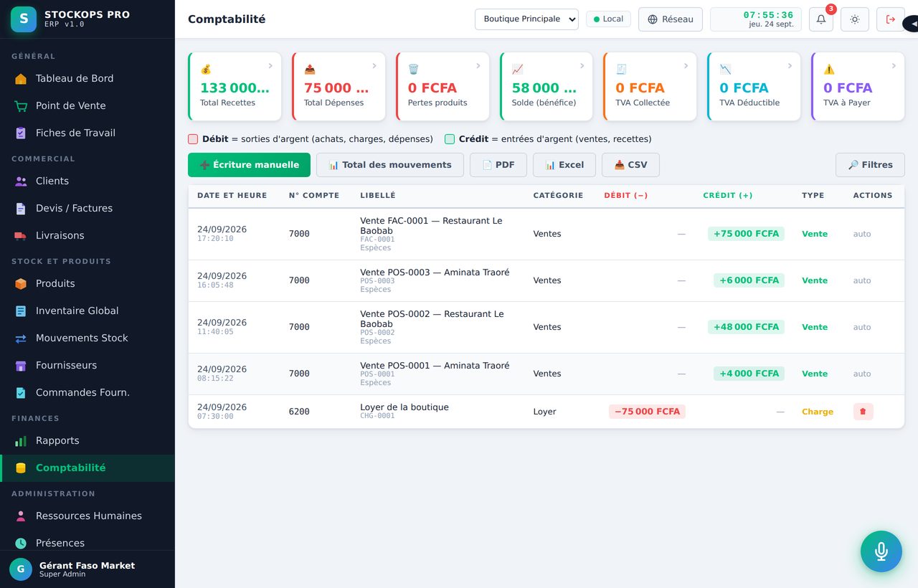This screenshot has height=588, width=918.
Task: Open the Boutique Principale store dropdown
Action: (x=526, y=19)
